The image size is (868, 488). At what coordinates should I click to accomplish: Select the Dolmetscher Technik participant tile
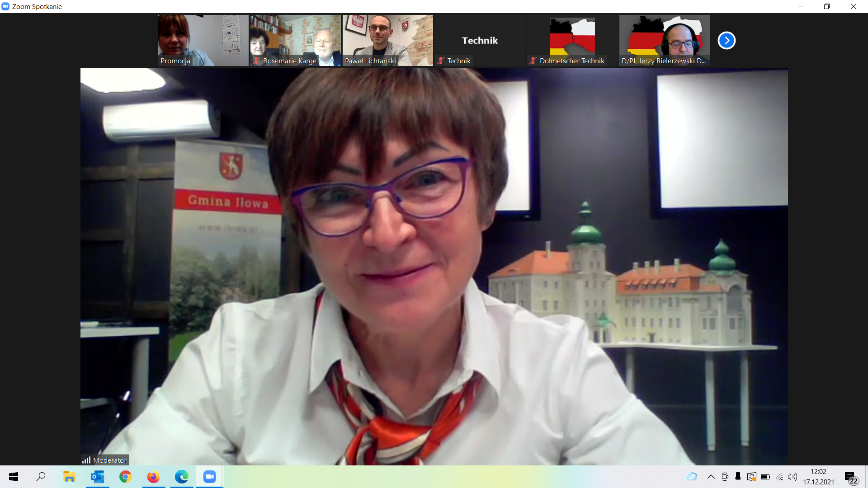(572, 41)
